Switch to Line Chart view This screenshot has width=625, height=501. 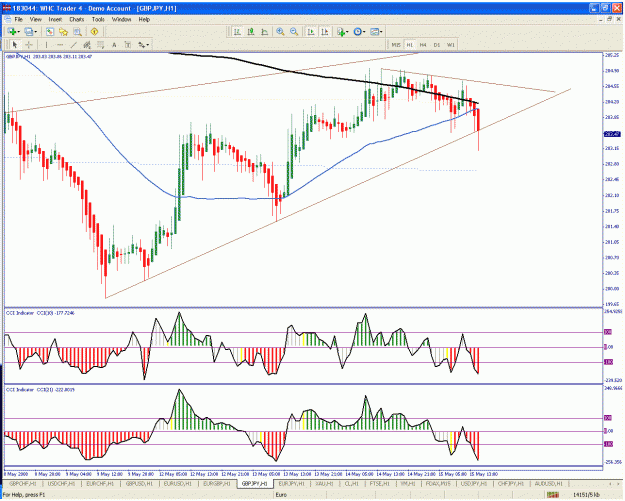click(x=264, y=31)
